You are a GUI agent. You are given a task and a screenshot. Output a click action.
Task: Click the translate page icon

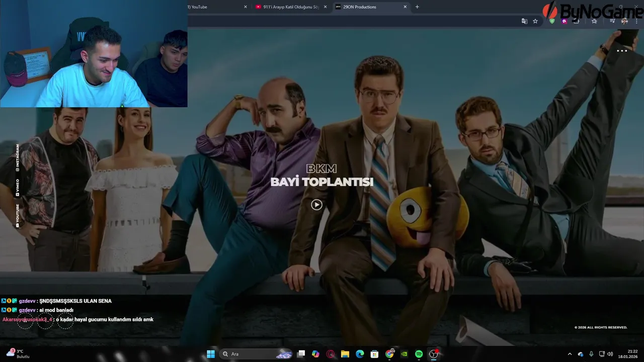pos(524,21)
